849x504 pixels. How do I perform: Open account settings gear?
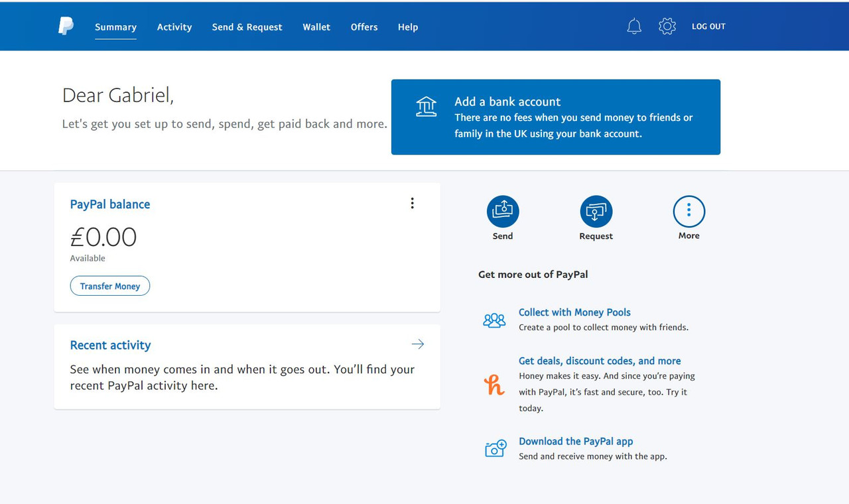pyautogui.click(x=667, y=27)
